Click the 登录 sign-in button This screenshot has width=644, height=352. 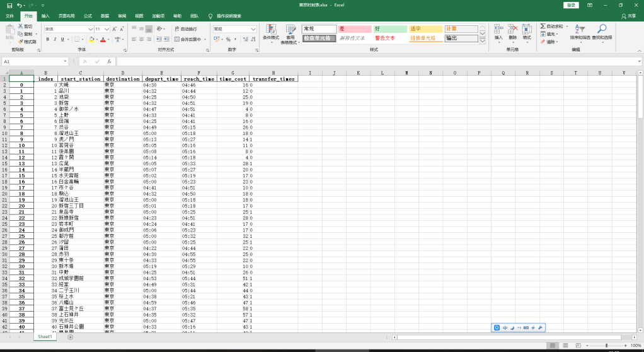point(572,5)
